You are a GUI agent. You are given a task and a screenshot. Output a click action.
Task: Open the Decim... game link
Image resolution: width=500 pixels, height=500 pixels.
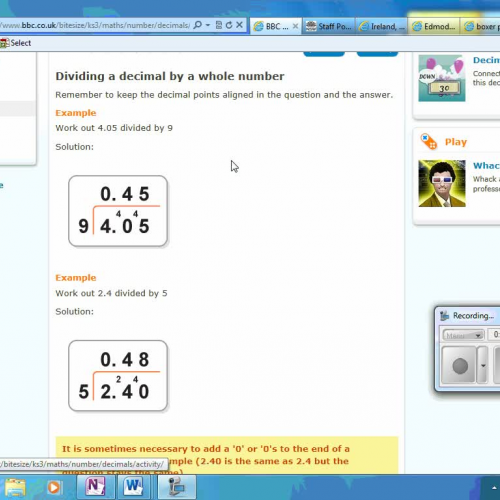(x=486, y=60)
